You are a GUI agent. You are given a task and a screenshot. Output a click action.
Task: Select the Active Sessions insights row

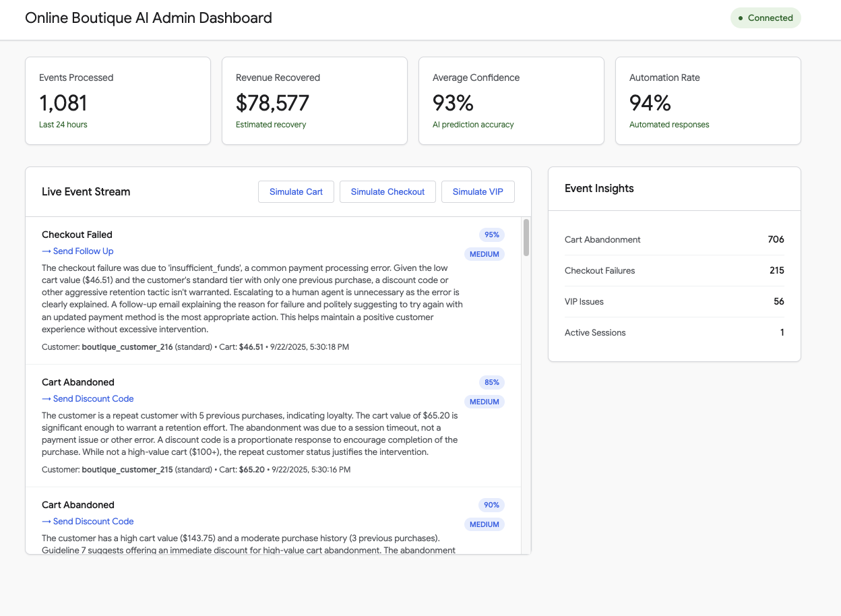(674, 333)
